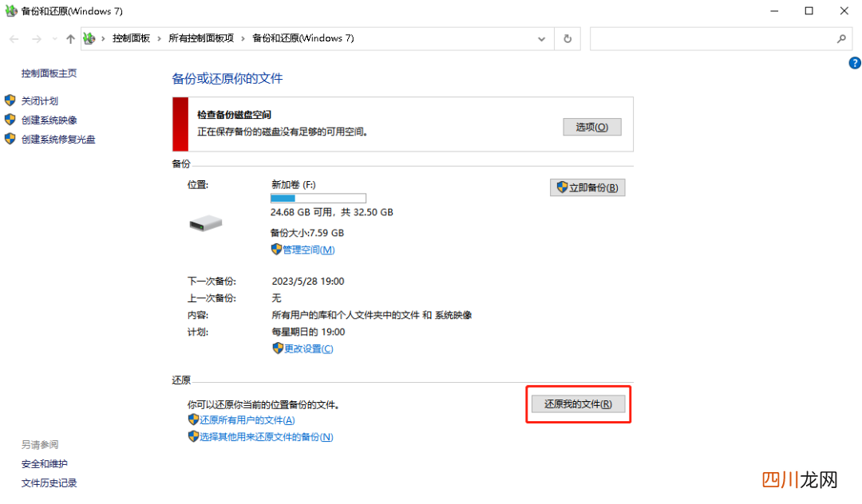Click shield icon beside 选择其他用来还原文件的备份
The image size is (862, 504).
tap(193, 436)
